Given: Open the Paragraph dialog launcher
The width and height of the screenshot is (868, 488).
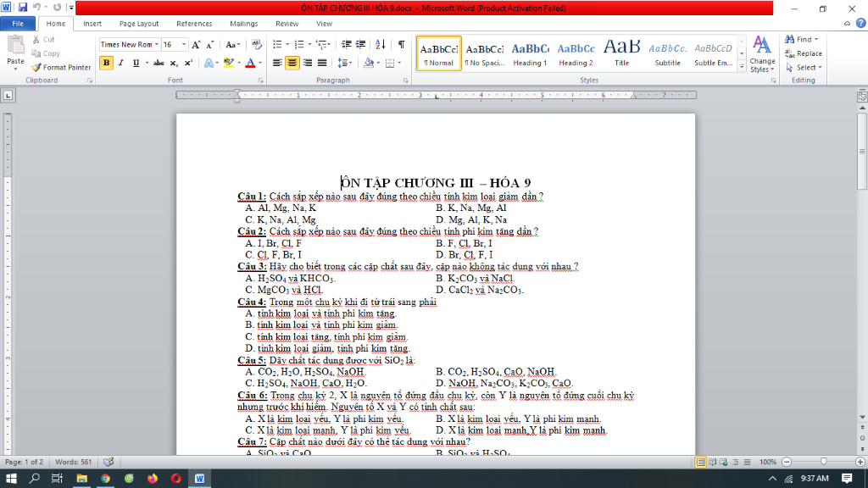Looking at the screenshot, I should pos(406,80).
